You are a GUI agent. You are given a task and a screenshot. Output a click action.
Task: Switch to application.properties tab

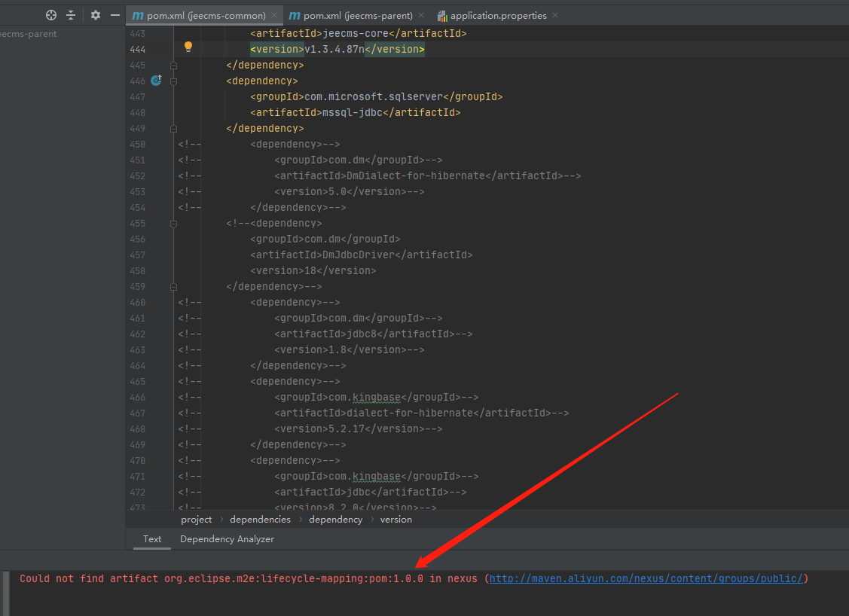[497, 15]
